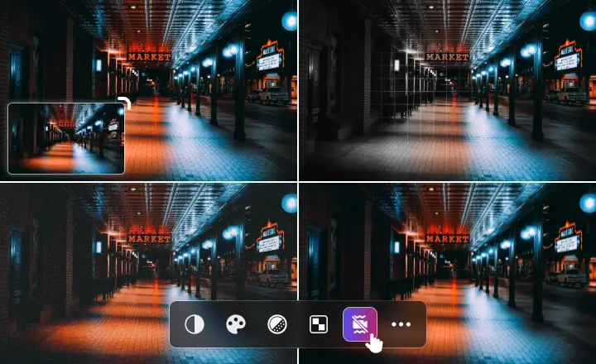This screenshot has width=596, height=364.
Task: Select the checkerboard transparency icon
Action: (319, 324)
